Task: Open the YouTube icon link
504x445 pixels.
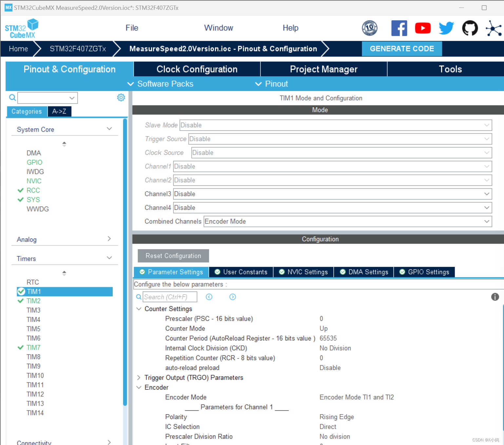Action: [x=423, y=28]
